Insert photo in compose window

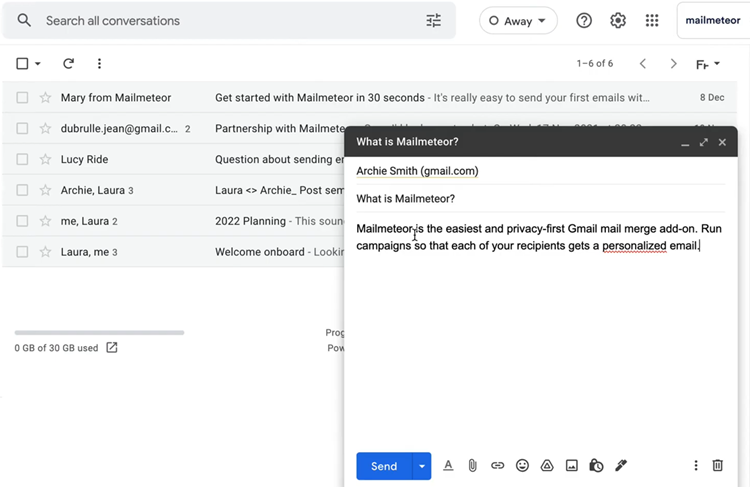coord(572,465)
